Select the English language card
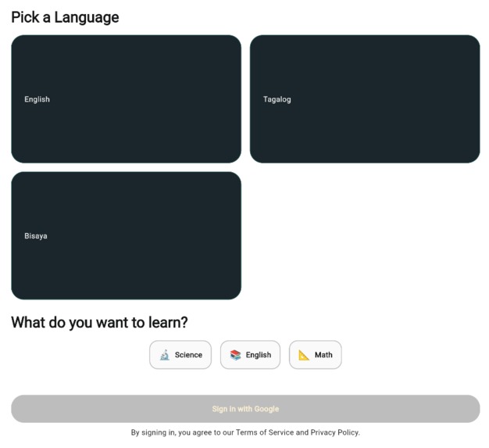The width and height of the screenshot is (489, 448). coord(126,99)
